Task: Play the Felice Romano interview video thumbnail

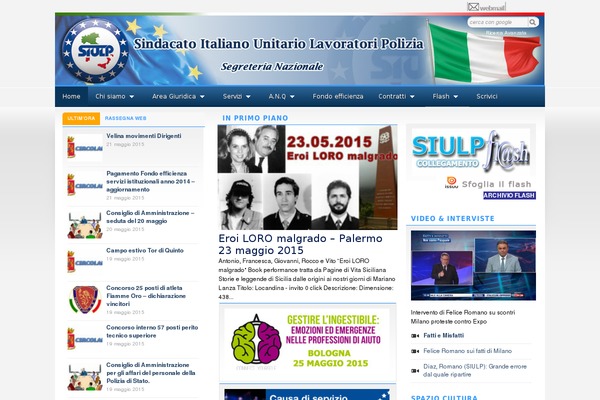Action: coord(473,265)
